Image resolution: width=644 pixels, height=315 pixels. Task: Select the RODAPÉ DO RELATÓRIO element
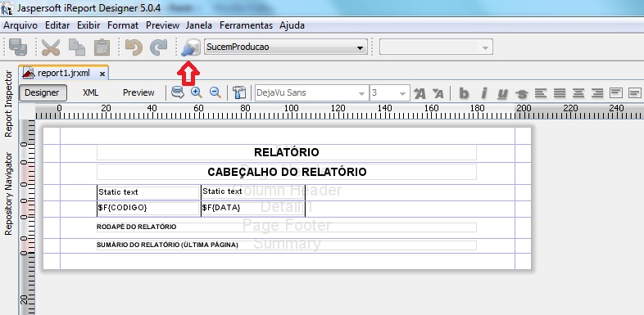(x=286, y=227)
